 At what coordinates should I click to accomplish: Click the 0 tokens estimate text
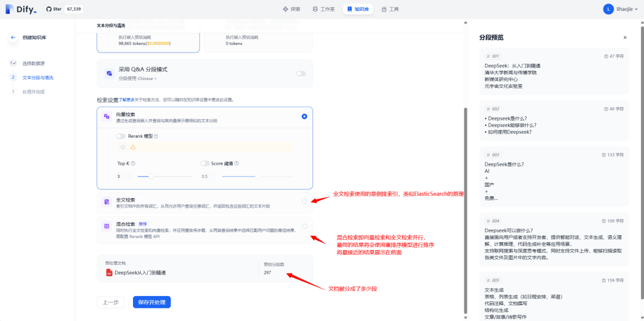[234, 43]
